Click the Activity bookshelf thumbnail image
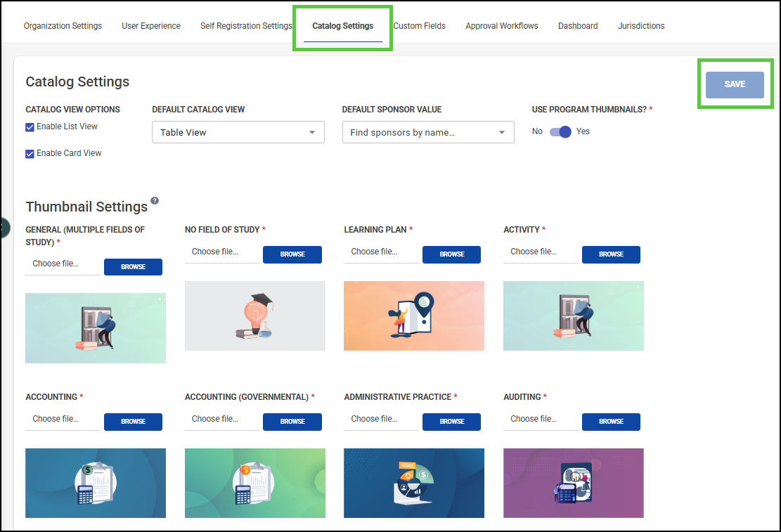The image size is (781, 532). point(574,316)
